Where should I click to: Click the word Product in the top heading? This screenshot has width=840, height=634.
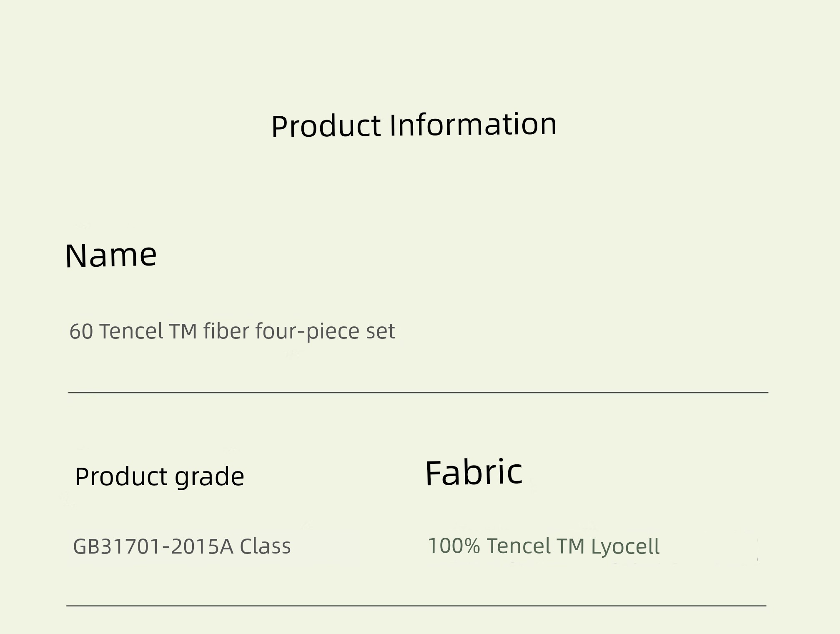coord(326,126)
